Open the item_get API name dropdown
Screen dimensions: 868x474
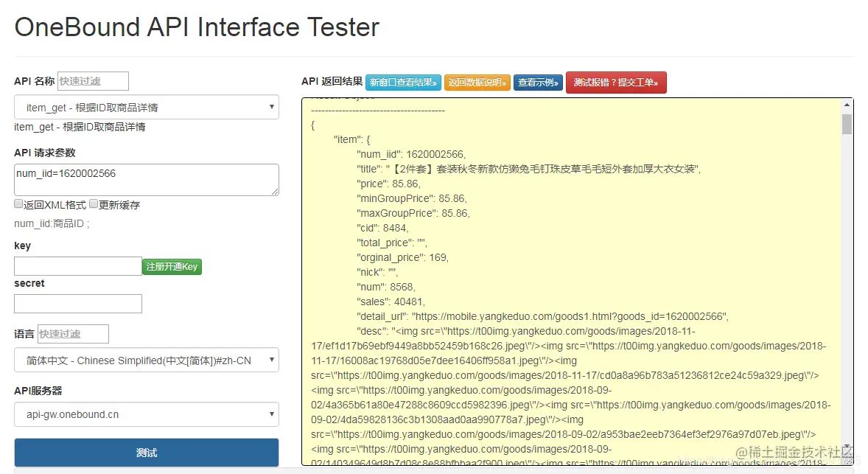click(146, 108)
